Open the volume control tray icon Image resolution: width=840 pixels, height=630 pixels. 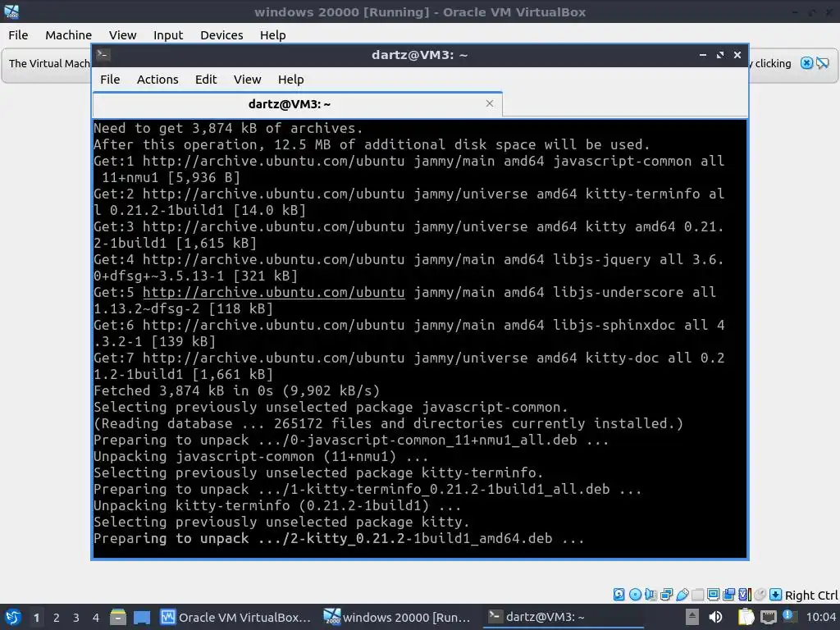(x=715, y=617)
